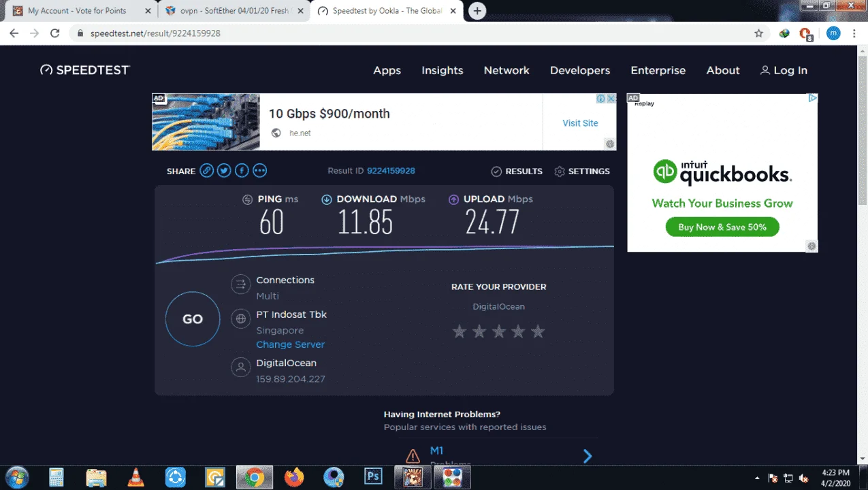Click the upload arrow icon
Screen dimensions: 868x490
(453, 199)
